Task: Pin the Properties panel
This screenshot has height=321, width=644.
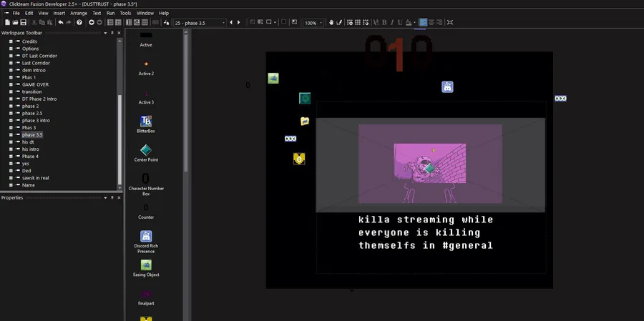Action: [x=112, y=197]
